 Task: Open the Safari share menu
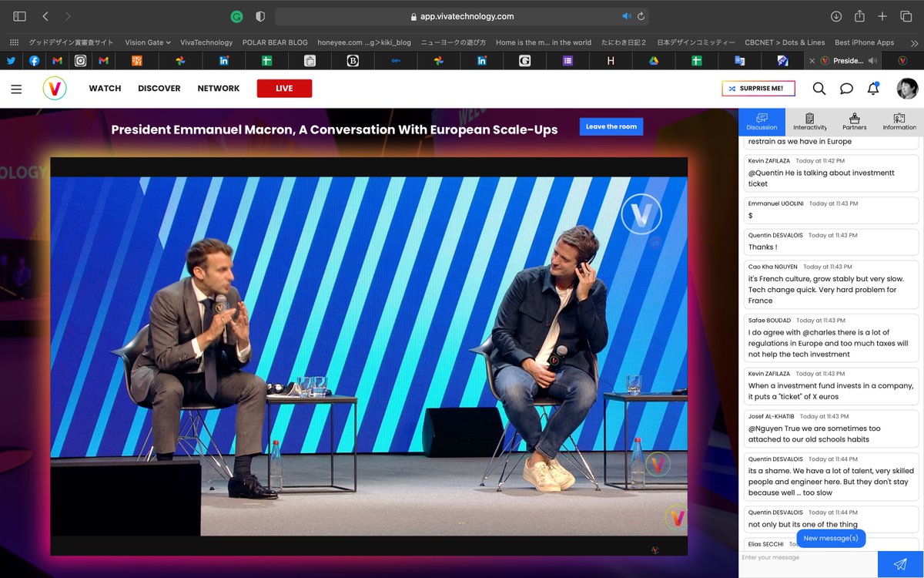[859, 16]
